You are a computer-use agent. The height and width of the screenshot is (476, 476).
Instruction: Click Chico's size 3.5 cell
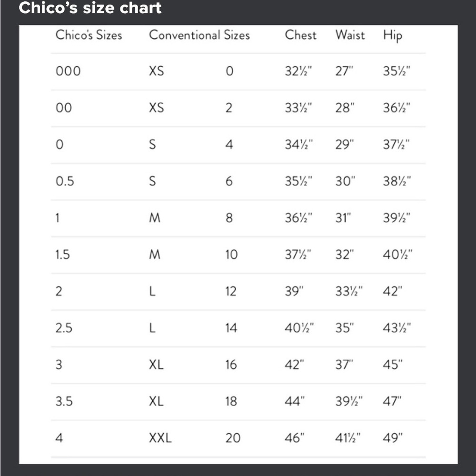64,401
